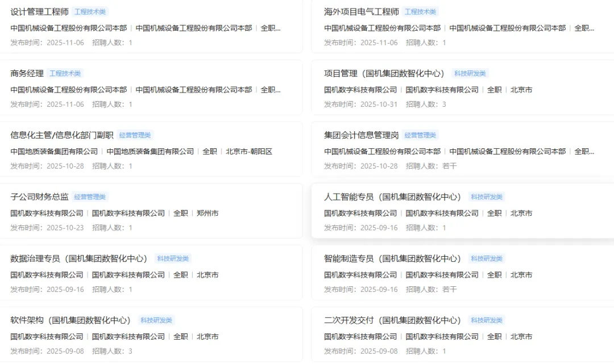Click 发布时间：2025-10-23 in 子公司财务总监 card
The height and width of the screenshot is (364, 614).
[47, 228]
